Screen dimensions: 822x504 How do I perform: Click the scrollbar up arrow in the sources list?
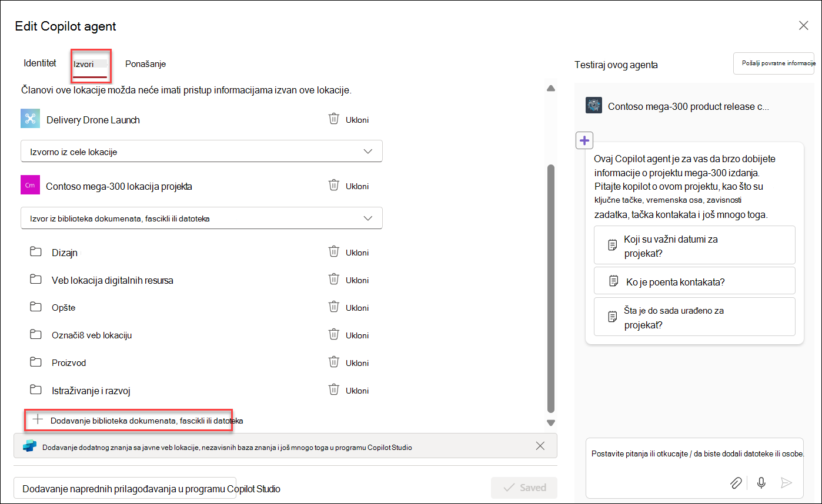[551, 88]
